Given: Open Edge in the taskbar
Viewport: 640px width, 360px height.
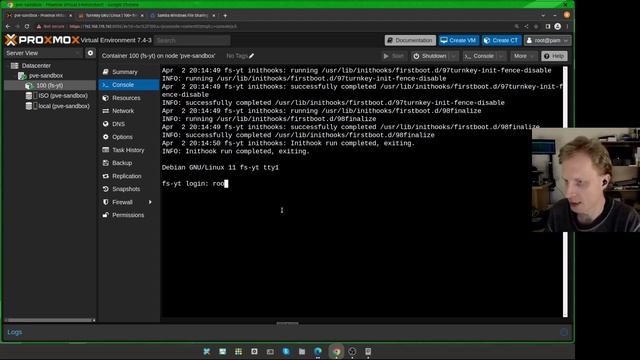Looking at the screenshot, I should [x=318, y=351].
